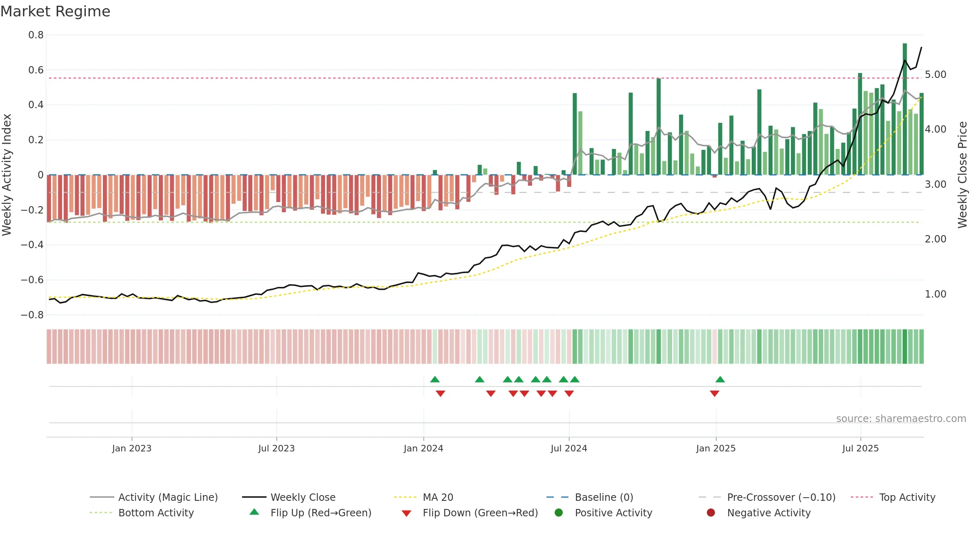Viewport: 980px width, 551px height.
Task: Toggle the Bottom Activity legend entry
Action: tap(142, 513)
